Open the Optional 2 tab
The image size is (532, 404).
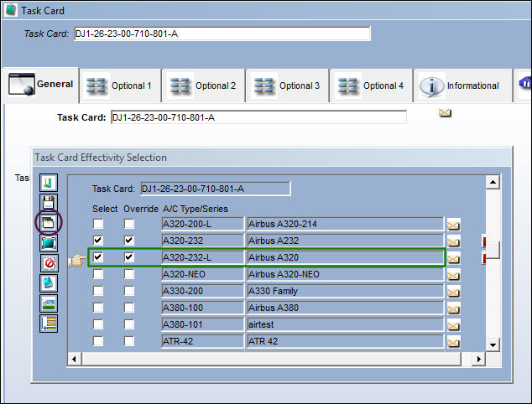click(204, 85)
